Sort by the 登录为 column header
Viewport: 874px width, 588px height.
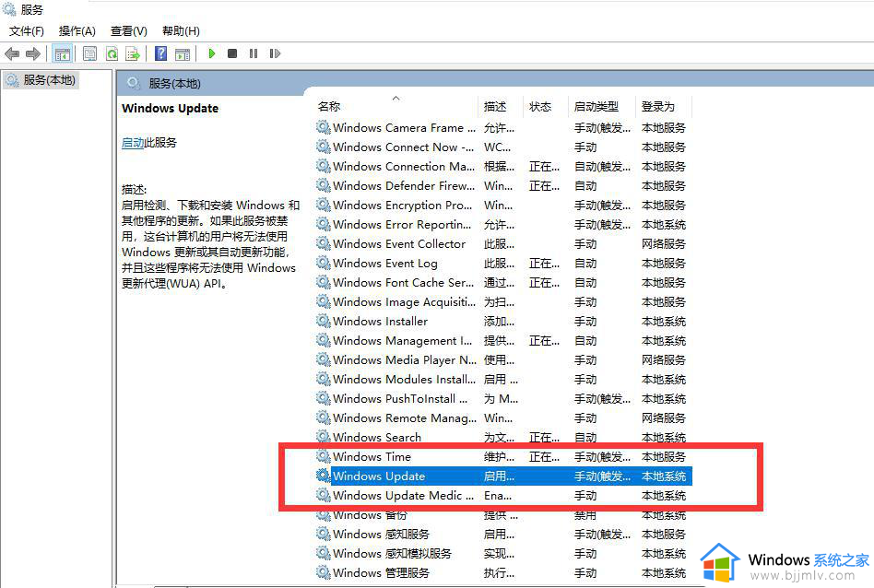pyautogui.click(x=658, y=107)
